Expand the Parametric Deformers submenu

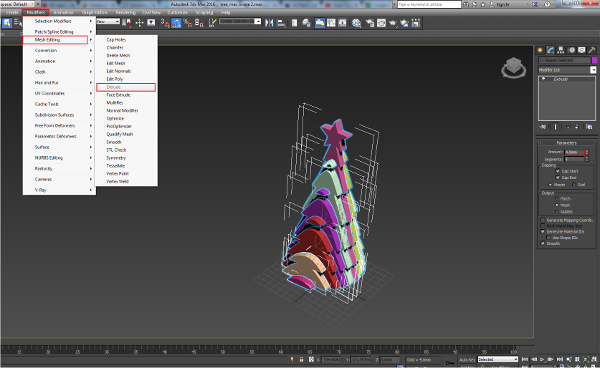(59, 136)
